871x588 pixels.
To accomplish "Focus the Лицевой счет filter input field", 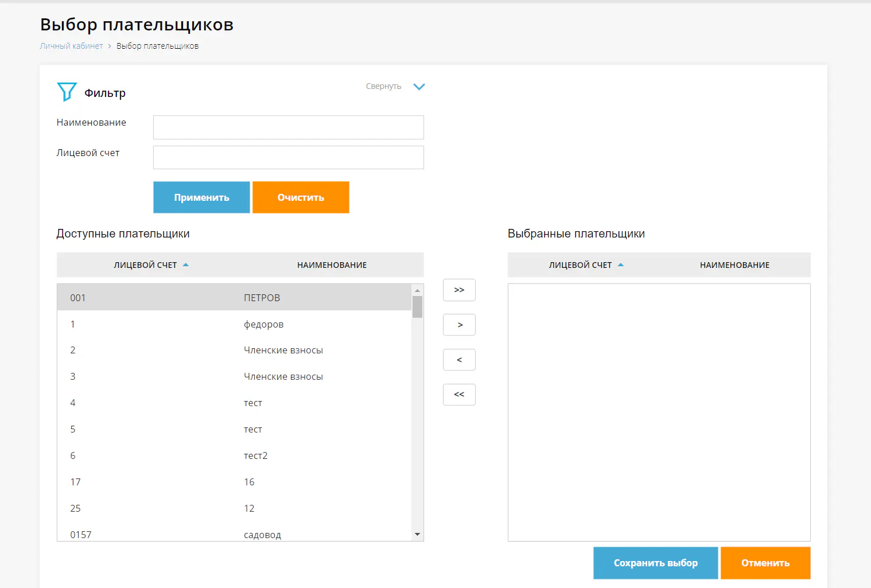I will coord(288,158).
